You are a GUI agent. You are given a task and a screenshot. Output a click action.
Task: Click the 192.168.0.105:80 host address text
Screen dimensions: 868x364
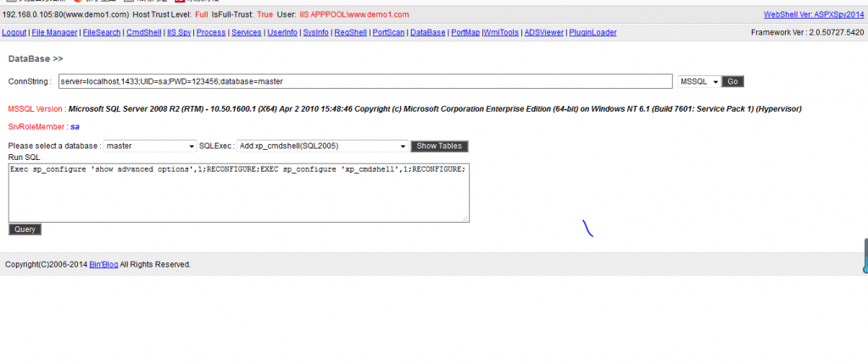tap(66, 14)
